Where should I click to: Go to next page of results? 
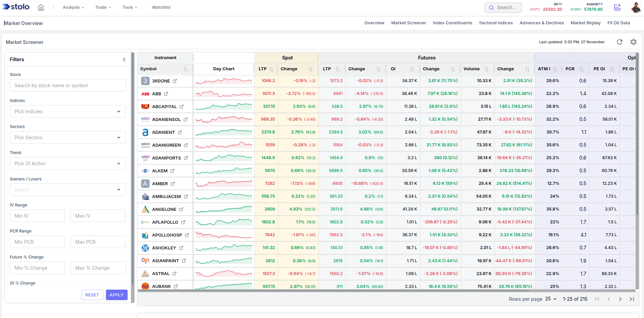click(620, 299)
